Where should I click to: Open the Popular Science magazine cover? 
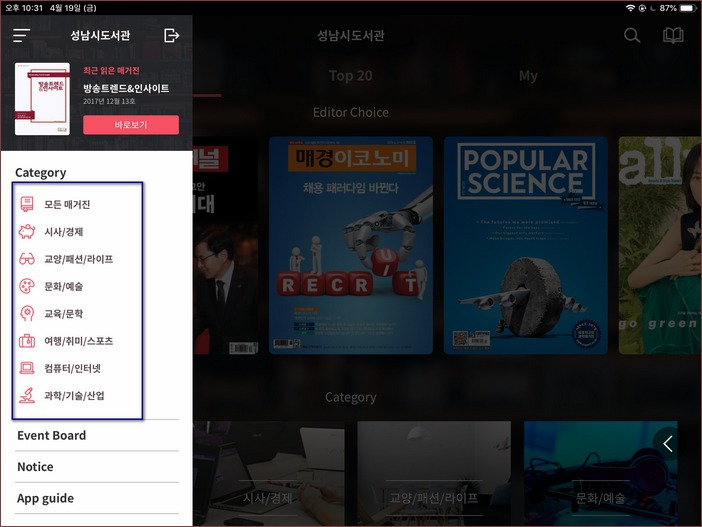(526, 245)
